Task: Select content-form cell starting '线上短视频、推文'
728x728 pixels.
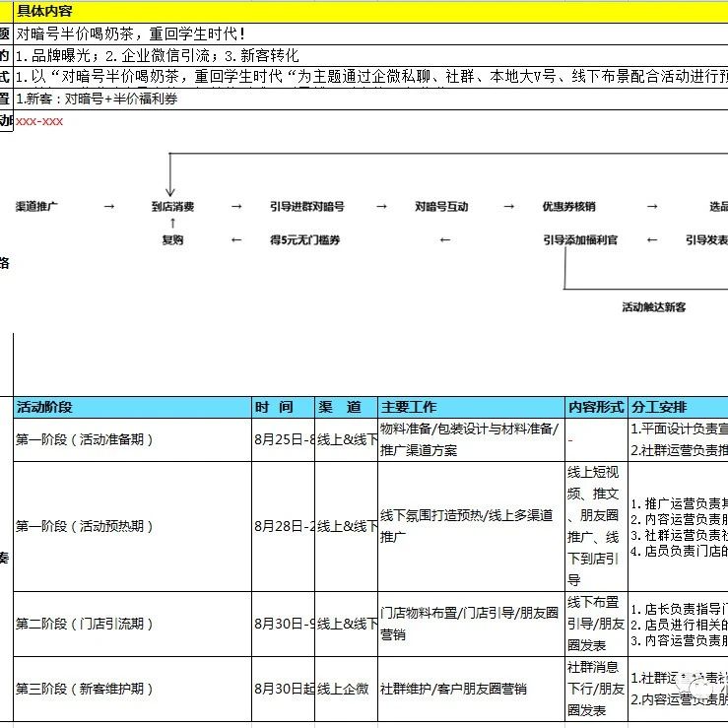Action: (596, 526)
